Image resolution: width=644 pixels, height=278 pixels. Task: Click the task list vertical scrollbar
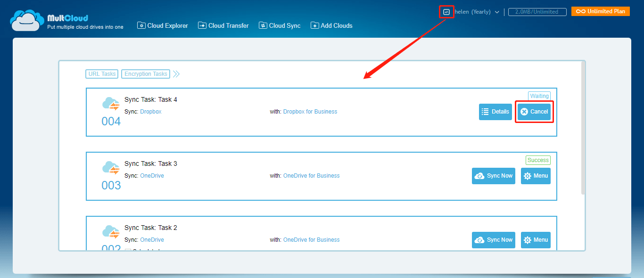point(583,128)
